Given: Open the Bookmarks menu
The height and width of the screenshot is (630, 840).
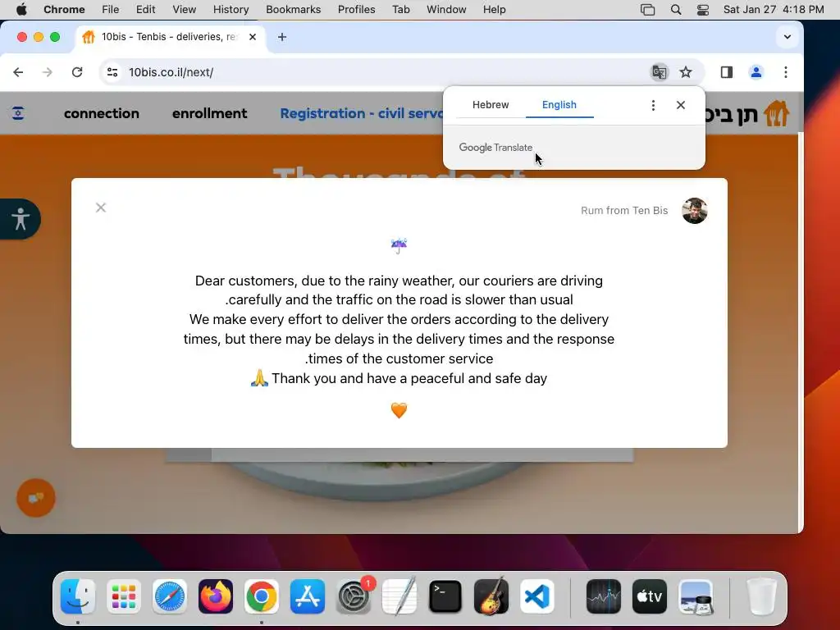Looking at the screenshot, I should point(293,9).
